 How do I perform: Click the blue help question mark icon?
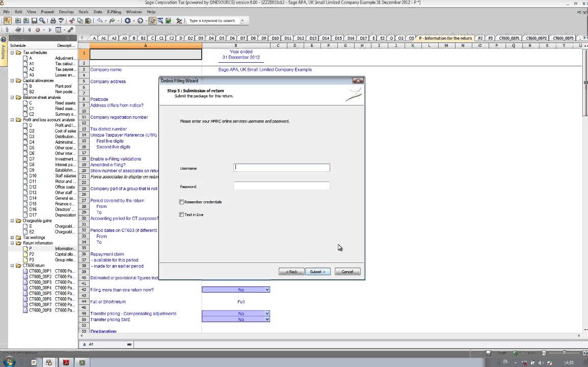pyautogui.click(x=4, y=39)
